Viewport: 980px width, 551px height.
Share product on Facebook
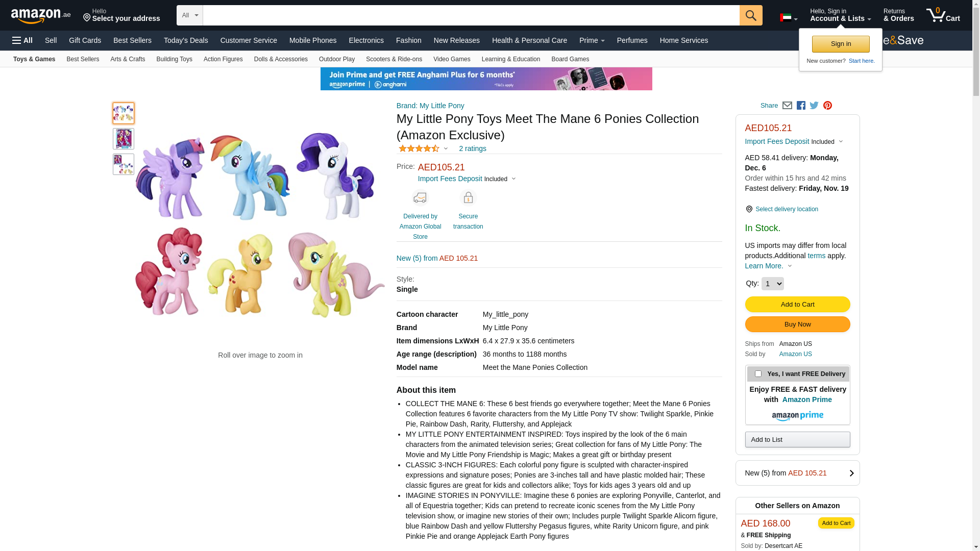801,106
